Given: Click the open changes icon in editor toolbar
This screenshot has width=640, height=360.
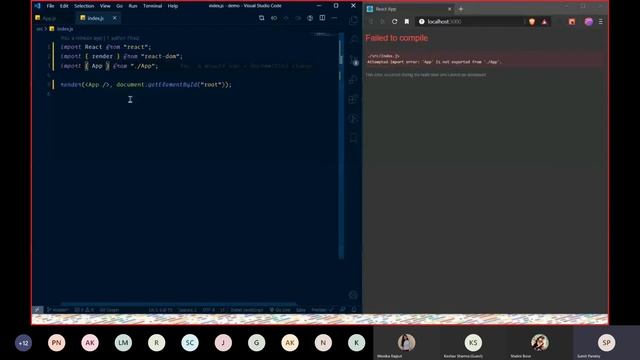Looking at the screenshot, I should point(262,18).
